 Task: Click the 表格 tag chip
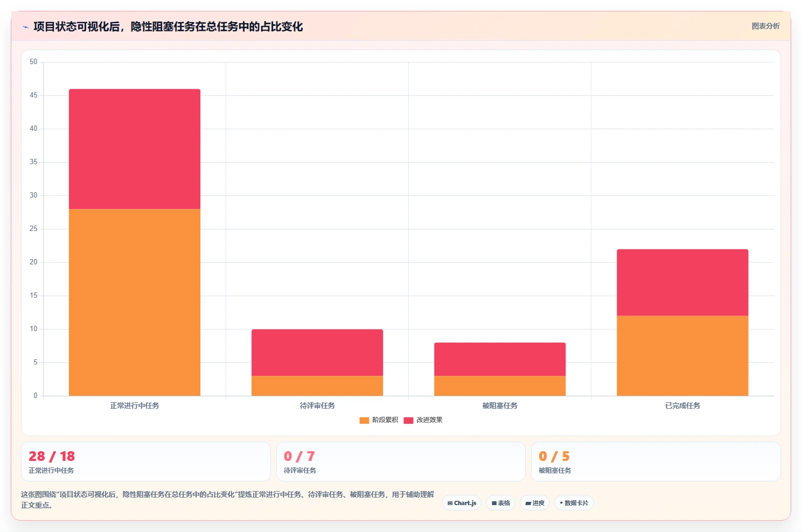[500, 503]
